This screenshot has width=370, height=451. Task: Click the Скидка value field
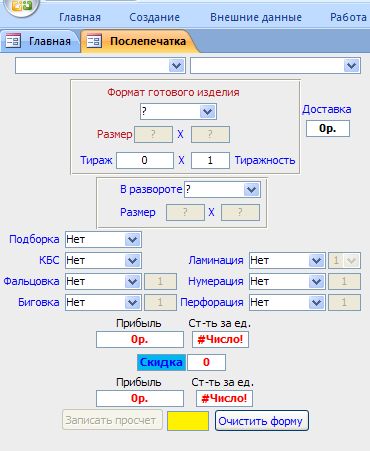206,362
